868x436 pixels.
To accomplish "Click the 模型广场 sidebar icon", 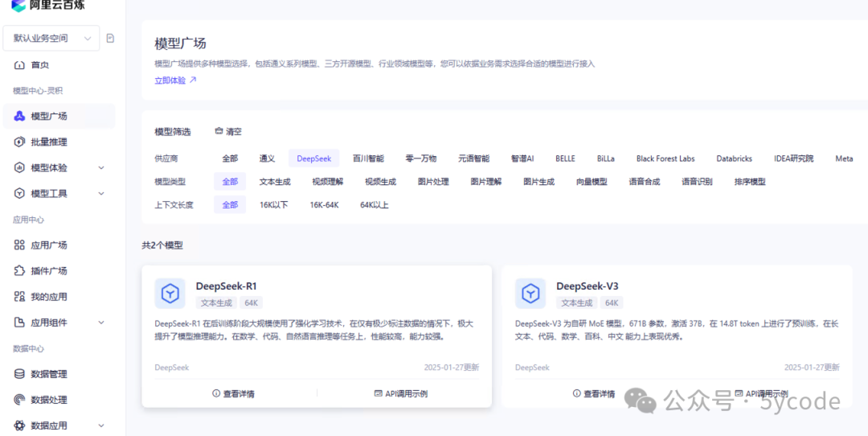I will coord(19,117).
